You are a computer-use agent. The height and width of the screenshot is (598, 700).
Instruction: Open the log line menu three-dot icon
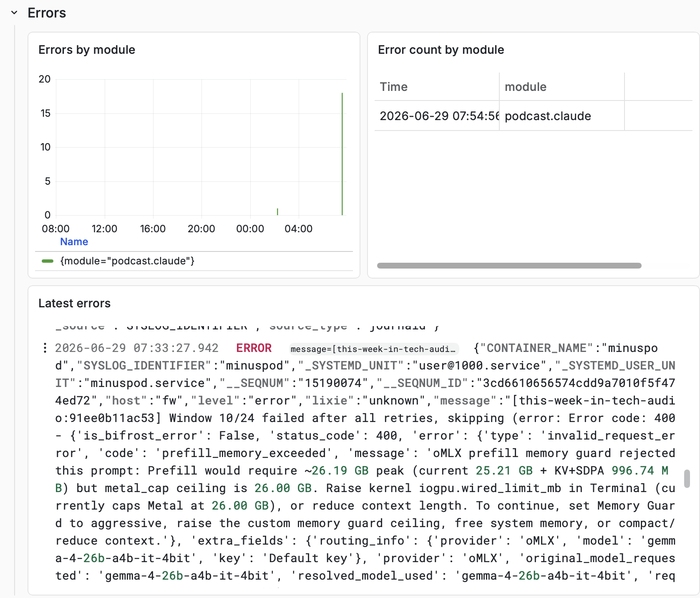click(45, 348)
